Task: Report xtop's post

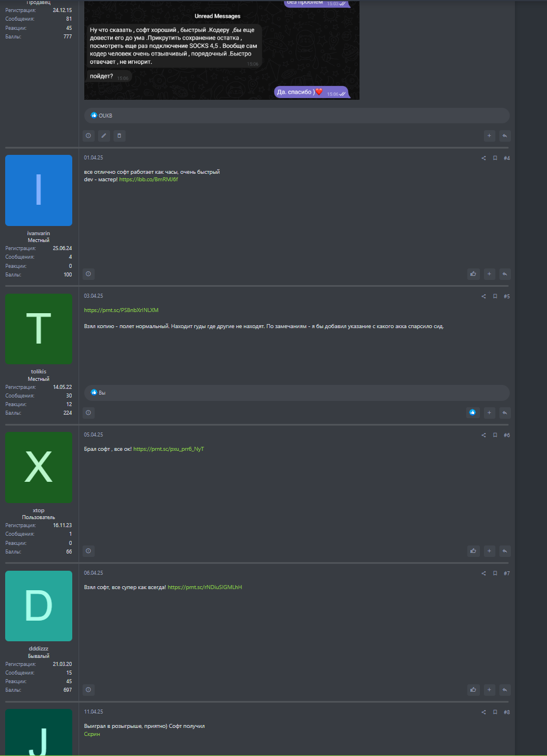Action: coord(88,551)
